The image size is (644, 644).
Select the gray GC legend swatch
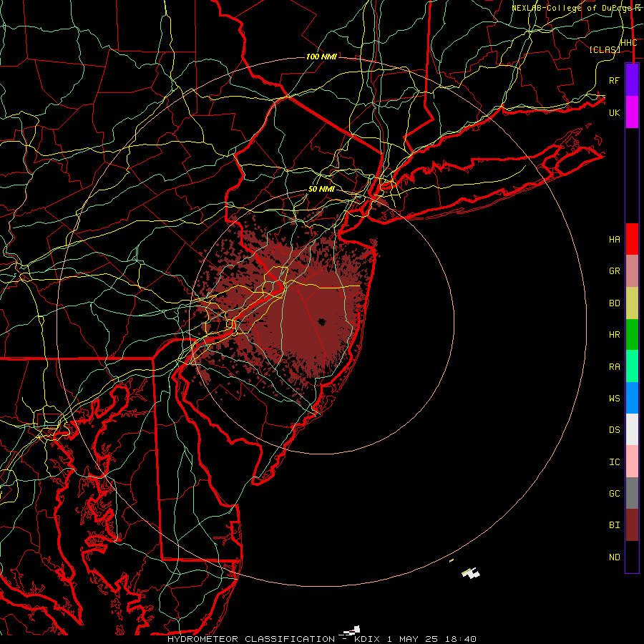[x=632, y=493]
